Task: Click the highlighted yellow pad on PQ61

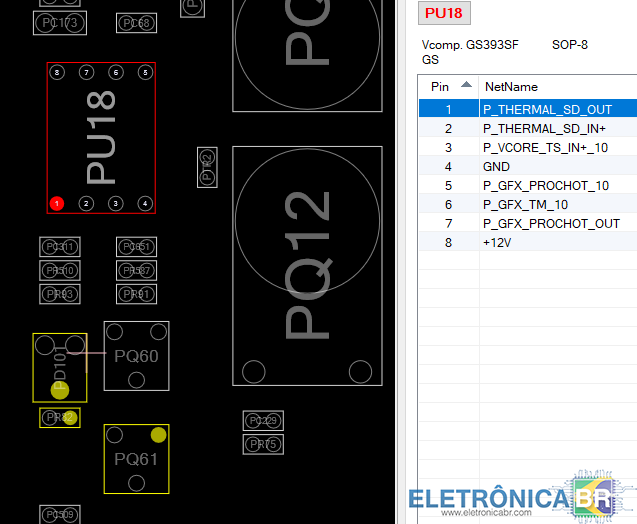Action: [158, 434]
